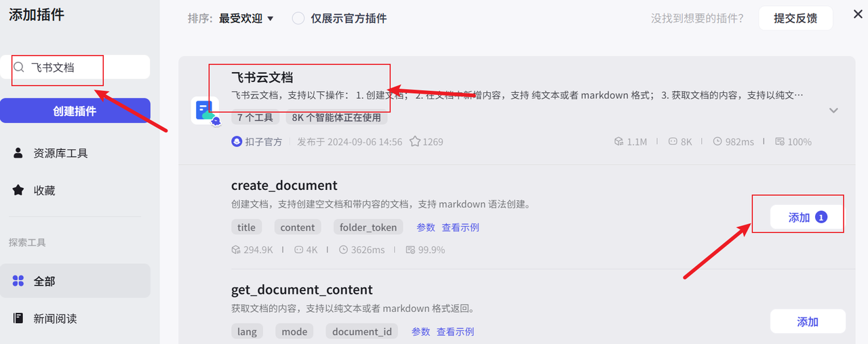Click 没找到想要的插件? text
The height and width of the screenshot is (344, 868).
(x=697, y=18)
